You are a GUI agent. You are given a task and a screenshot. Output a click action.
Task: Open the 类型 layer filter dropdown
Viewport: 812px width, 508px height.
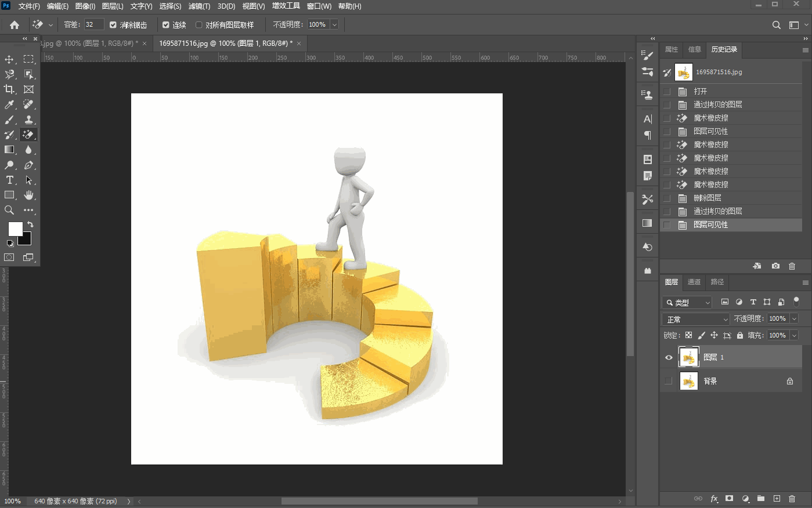687,302
